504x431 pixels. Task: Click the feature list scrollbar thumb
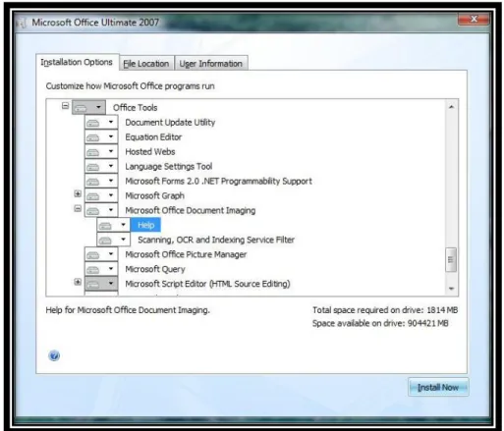[x=451, y=260]
